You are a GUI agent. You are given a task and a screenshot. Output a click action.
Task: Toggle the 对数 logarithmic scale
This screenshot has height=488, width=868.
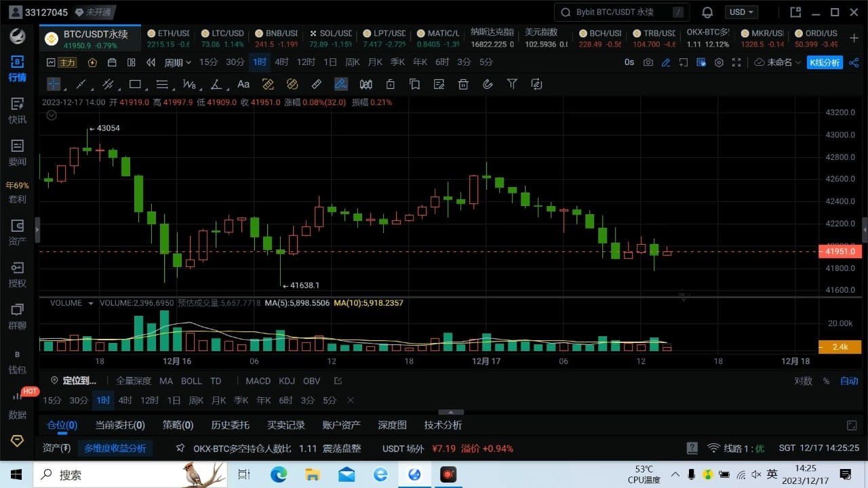[803, 380]
